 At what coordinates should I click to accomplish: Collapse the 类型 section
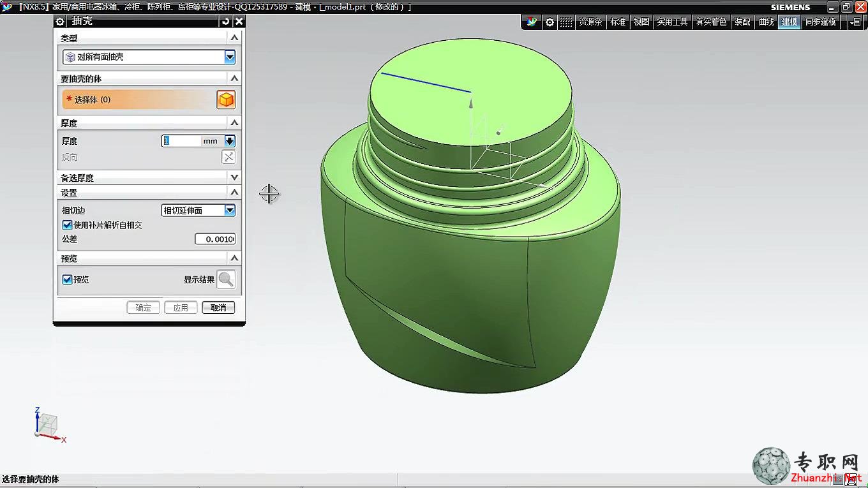coord(234,38)
